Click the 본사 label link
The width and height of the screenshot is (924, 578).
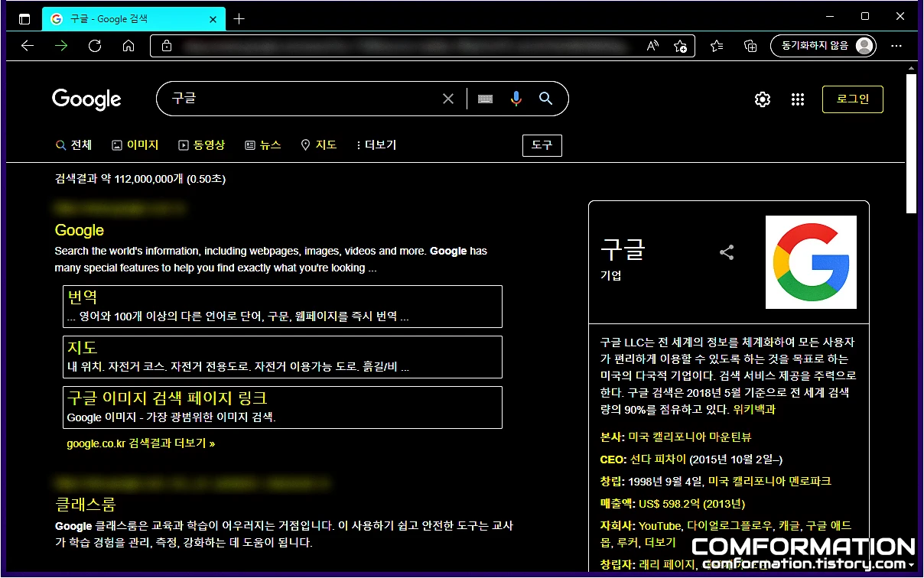point(611,437)
